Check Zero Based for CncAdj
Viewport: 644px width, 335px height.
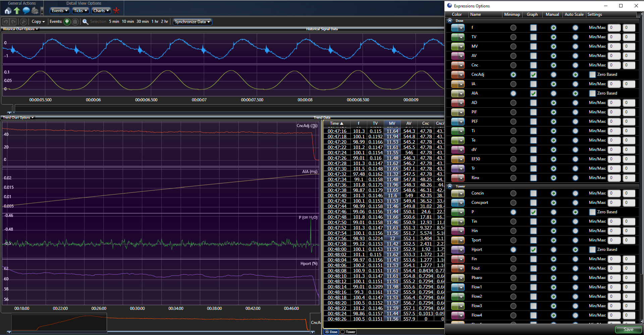[x=592, y=74]
